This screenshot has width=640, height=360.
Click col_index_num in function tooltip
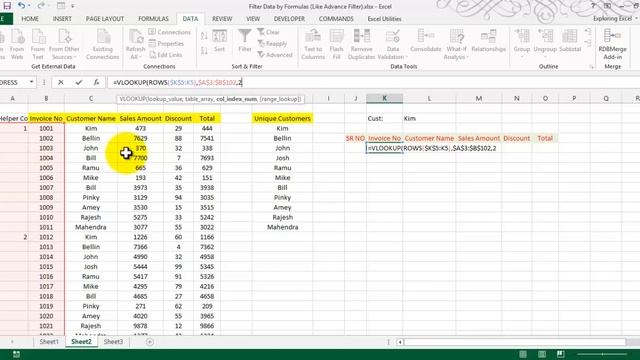[x=236, y=99]
